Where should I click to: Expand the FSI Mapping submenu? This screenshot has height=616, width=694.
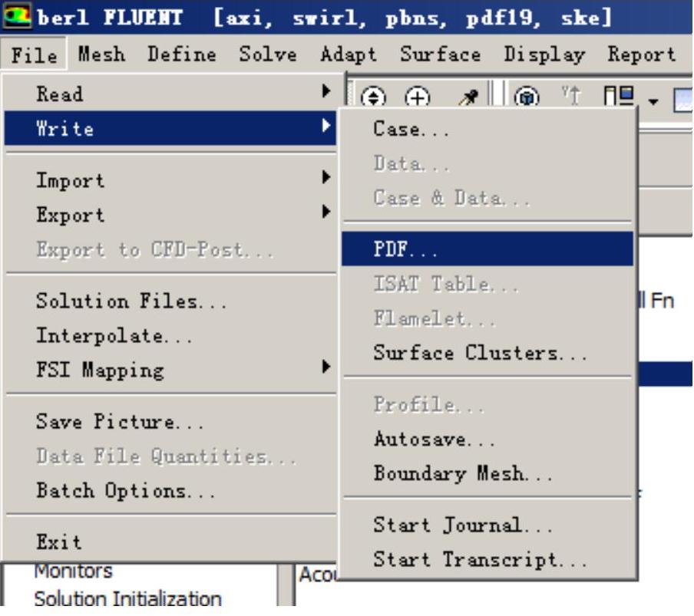point(170,369)
